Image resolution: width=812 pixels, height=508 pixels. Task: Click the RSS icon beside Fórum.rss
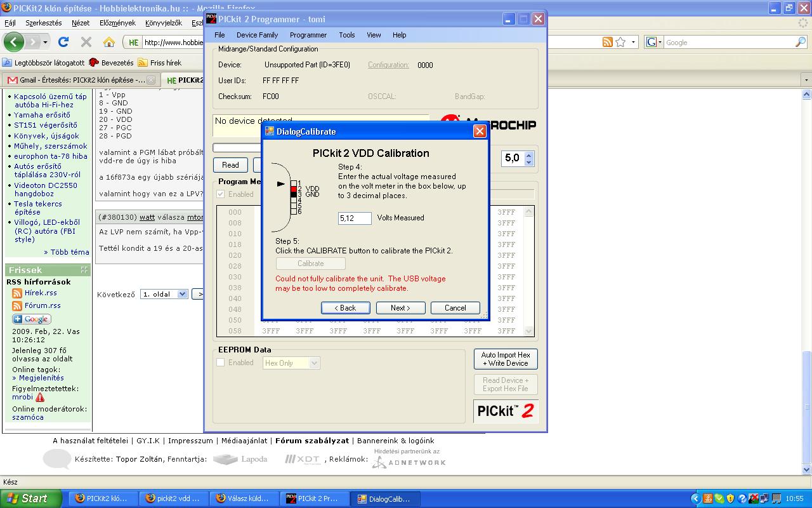click(x=17, y=305)
